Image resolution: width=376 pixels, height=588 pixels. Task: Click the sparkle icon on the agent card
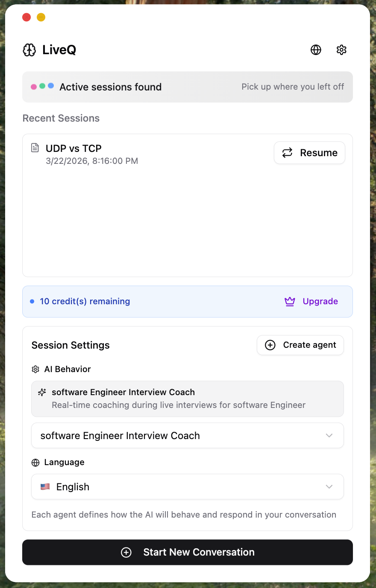[x=42, y=393]
